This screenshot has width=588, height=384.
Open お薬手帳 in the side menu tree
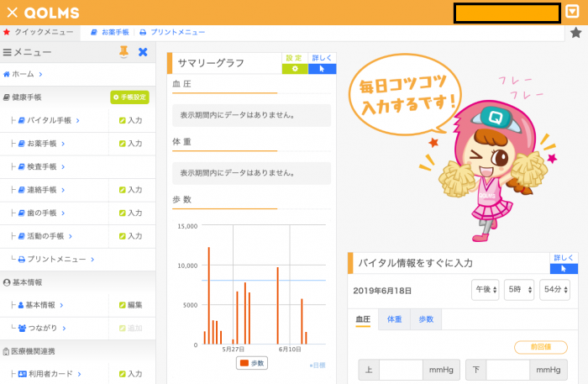(42, 144)
